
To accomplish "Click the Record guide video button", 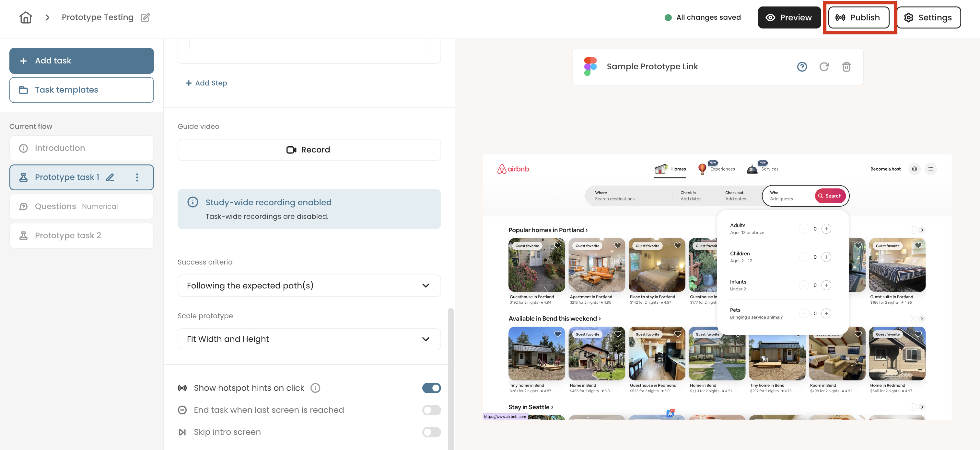I will [x=309, y=150].
